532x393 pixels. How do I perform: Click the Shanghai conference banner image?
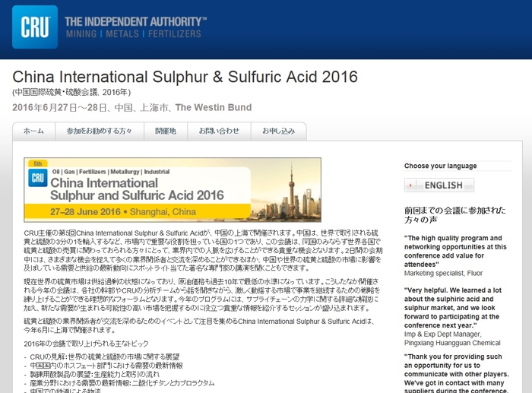pos(173,190)
